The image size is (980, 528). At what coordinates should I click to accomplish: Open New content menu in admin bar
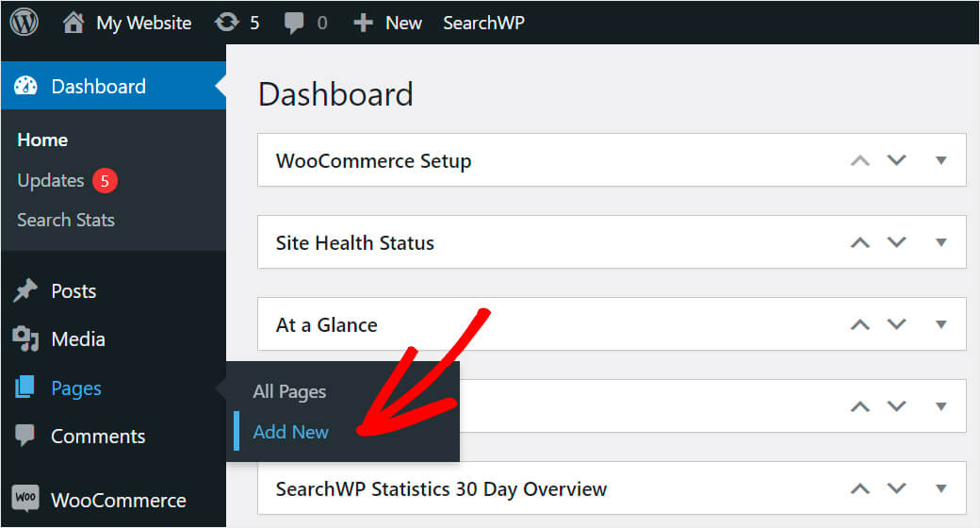403,24
